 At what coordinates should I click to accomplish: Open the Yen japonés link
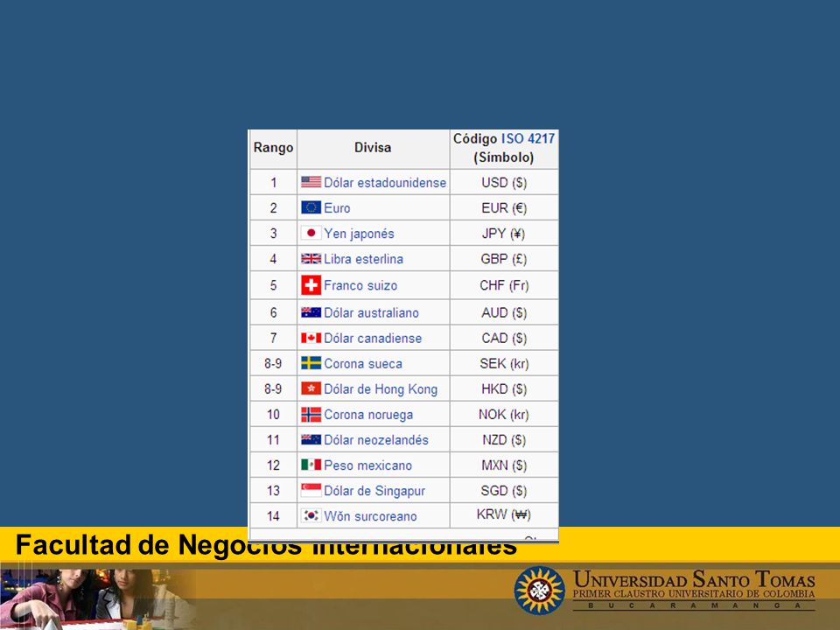pos(359,234)
